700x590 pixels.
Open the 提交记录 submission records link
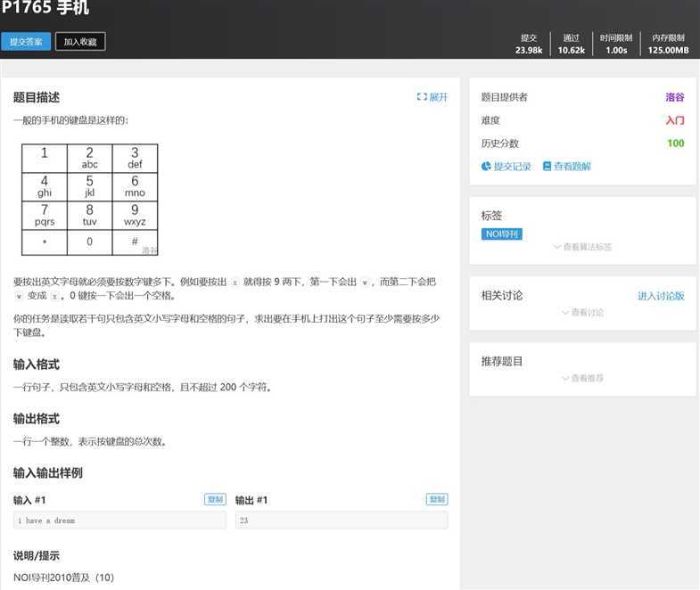tap(513, 167)
